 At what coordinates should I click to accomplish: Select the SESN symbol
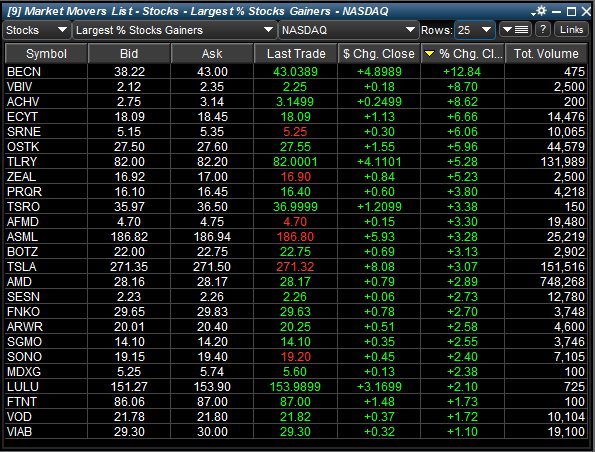coord(23,297)
